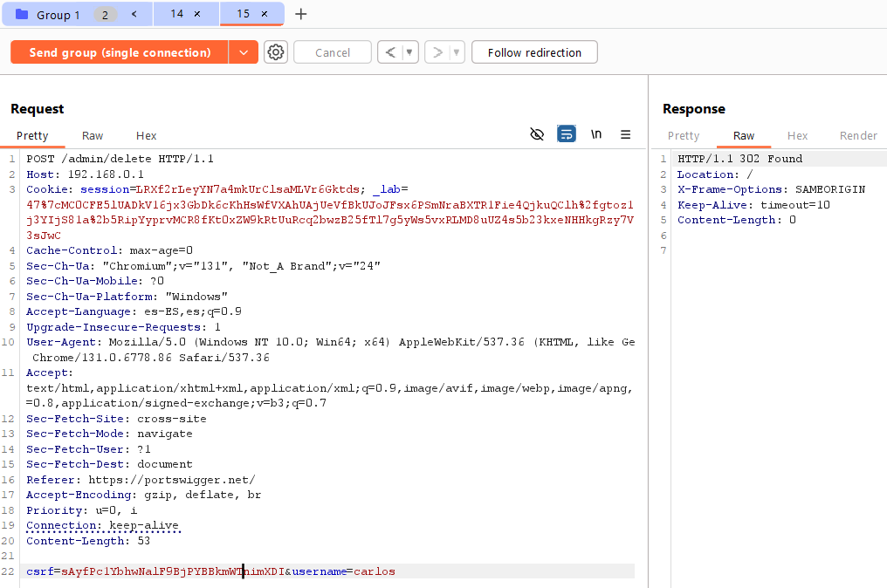This screenshot has height=588, width=887.
Task: Switch request view to Hex
Action: tap(146, 136)
